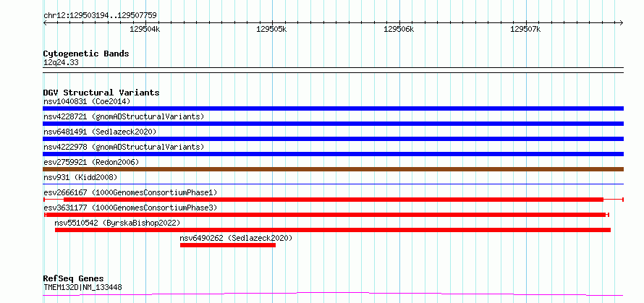Select the 12q24.33 band label

coord(61,63)
